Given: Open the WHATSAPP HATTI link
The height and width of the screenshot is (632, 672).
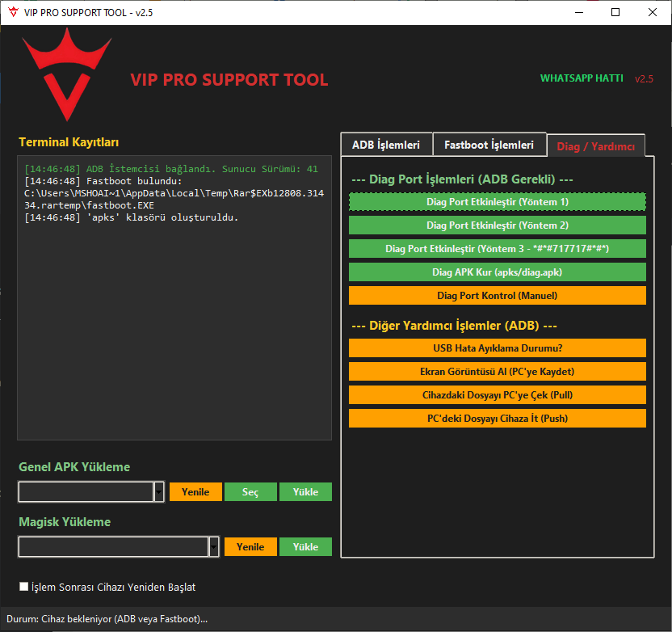Looking at the screenshot, I should (x=582, y=78).
